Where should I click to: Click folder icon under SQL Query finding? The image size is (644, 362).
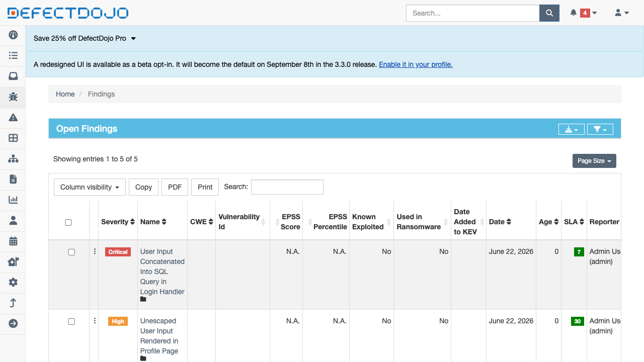143,299
